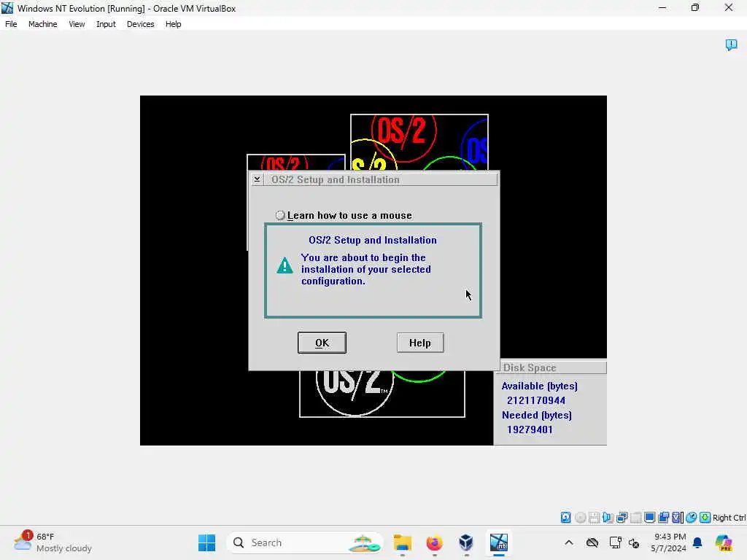The image size is (747, 560).
Task: Click the audio indicator icon in status bar
Action: click(608, 518)
